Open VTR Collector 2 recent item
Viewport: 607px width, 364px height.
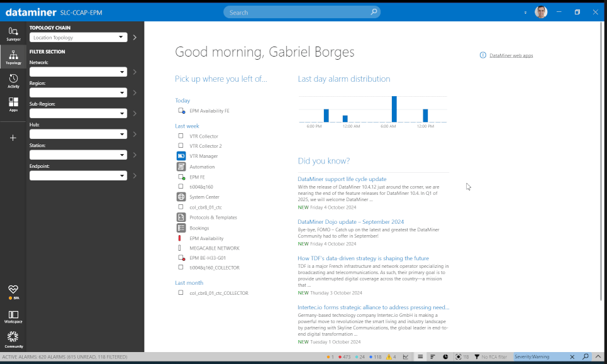pos(205,146)
